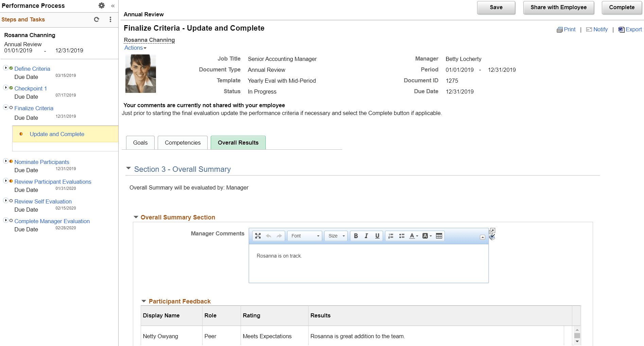This screenshot has height=346, width=644.
Task: Collapse Section 3 - Overall Summary
Action: coord(128,168)
